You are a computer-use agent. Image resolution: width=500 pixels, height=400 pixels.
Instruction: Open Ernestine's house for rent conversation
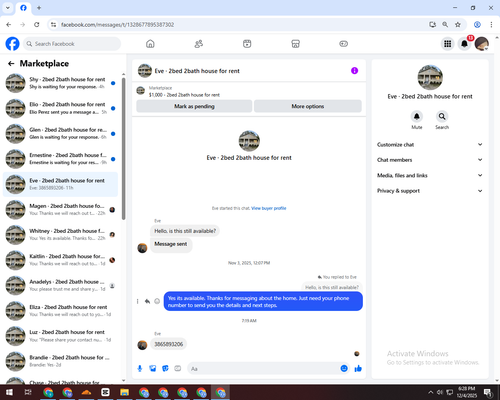click(60, 159)
